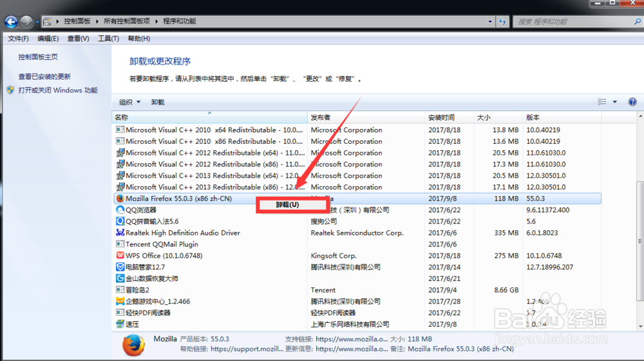Open 查看已安装的更新 link
Image resolution: width=644 pixels, height=361 pixels.
coord(44,77)
